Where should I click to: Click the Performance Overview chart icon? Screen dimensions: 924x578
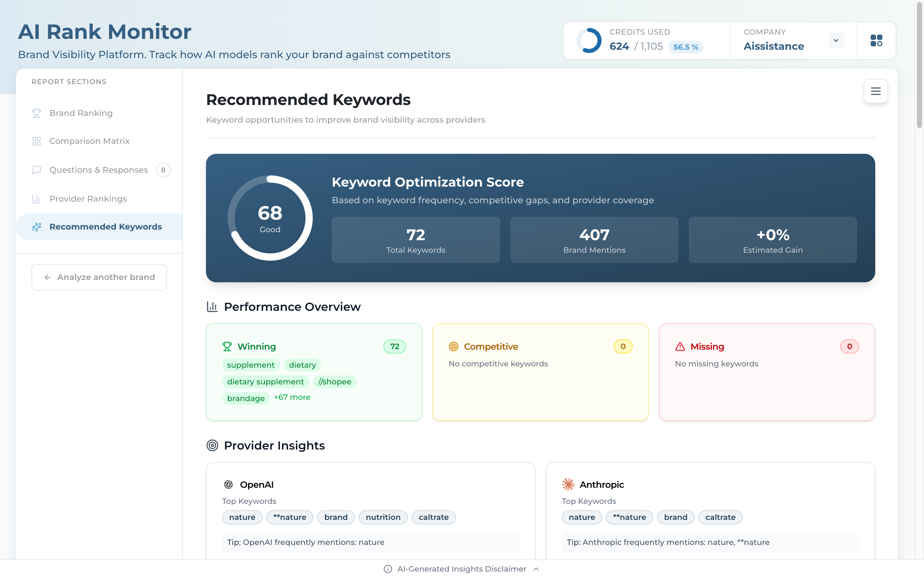click(x=212, y=307)
